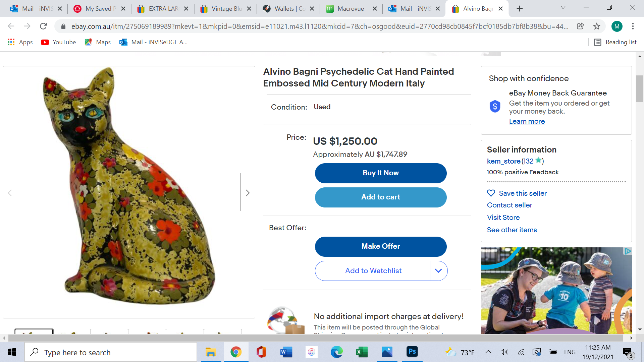This screenshot has width=644, height=362.
Task: Save this seller with heart icon
Action: (491, 193)
